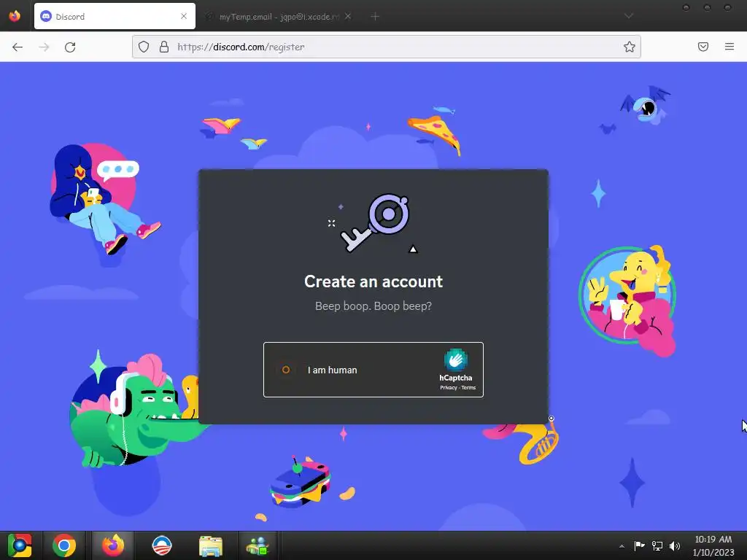
Task: Click the hCaptcha hand logo
Action: pyautogui.click(x=456, y=359)
